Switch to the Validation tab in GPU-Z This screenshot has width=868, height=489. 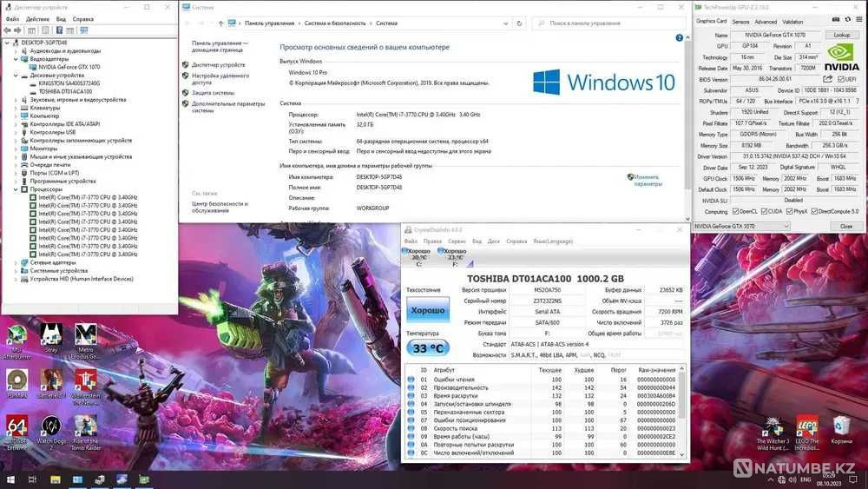coord(792,22)
